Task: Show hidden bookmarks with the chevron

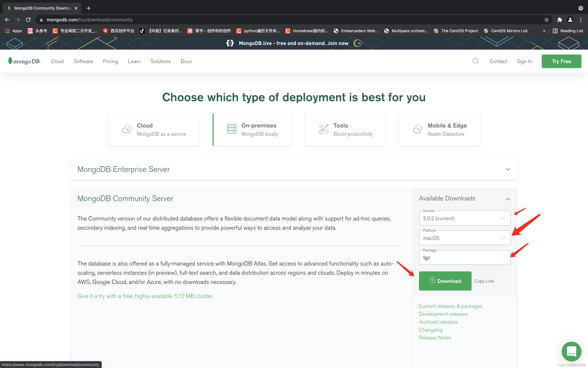Action: [544, 31]
